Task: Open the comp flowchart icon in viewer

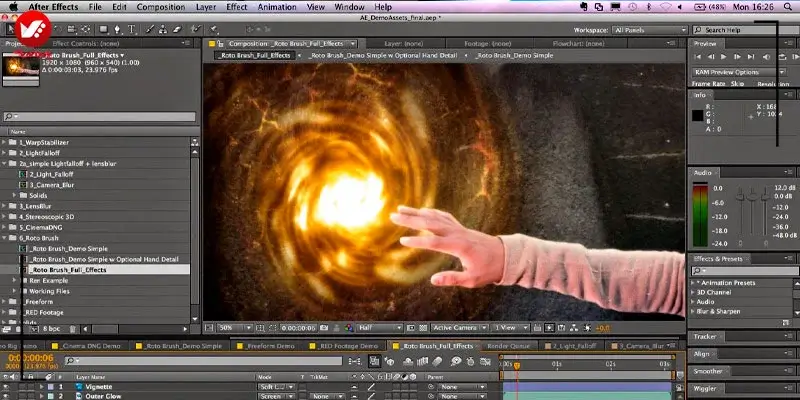Action: pyautogui.click(x=574, y=328)
